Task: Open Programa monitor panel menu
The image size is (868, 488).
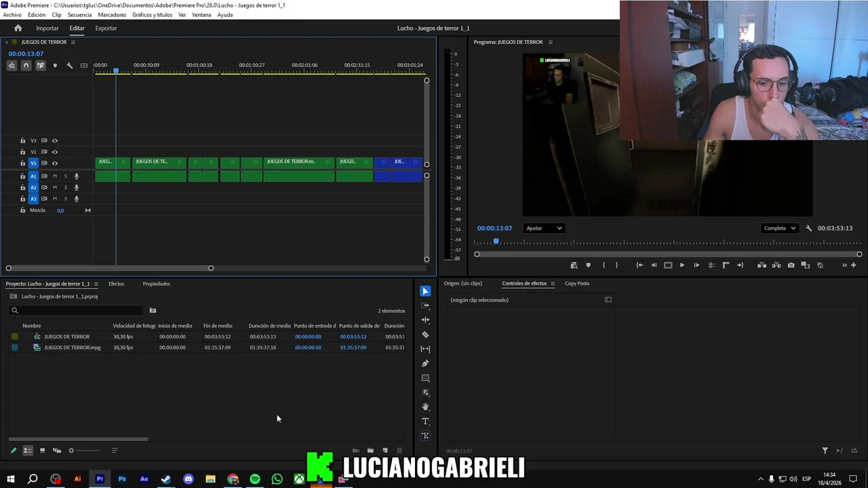Action: click(x=550, y=42)
